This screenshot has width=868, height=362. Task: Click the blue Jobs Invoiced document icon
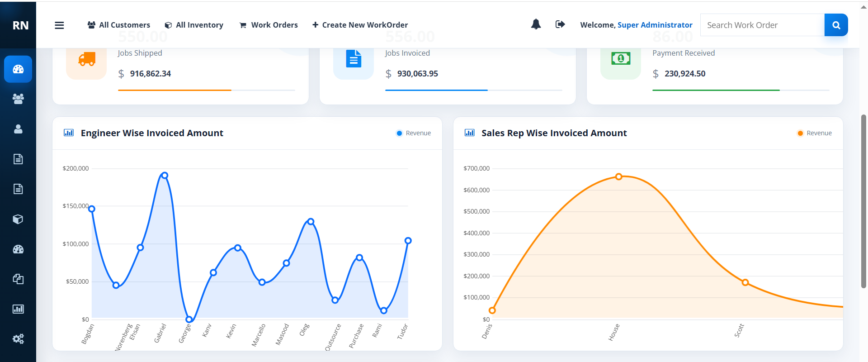tap(354, 59)
